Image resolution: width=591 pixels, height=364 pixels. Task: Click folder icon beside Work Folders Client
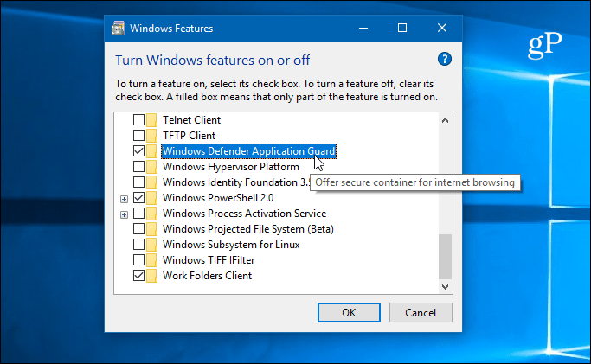(x=151, y=276)
